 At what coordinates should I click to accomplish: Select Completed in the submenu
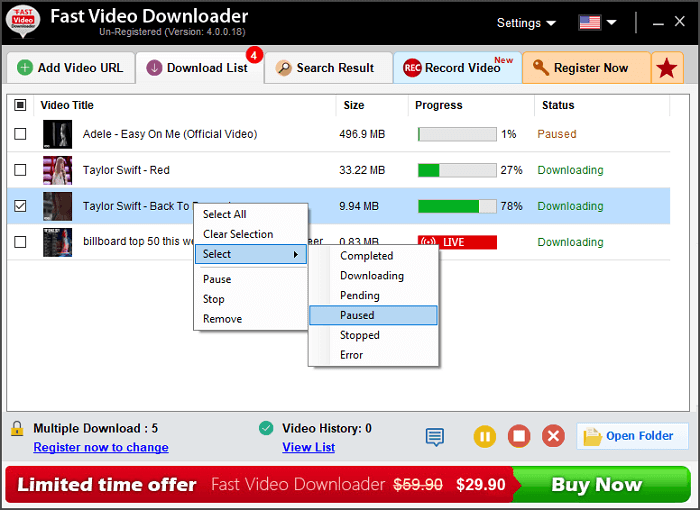coord(373,256)
